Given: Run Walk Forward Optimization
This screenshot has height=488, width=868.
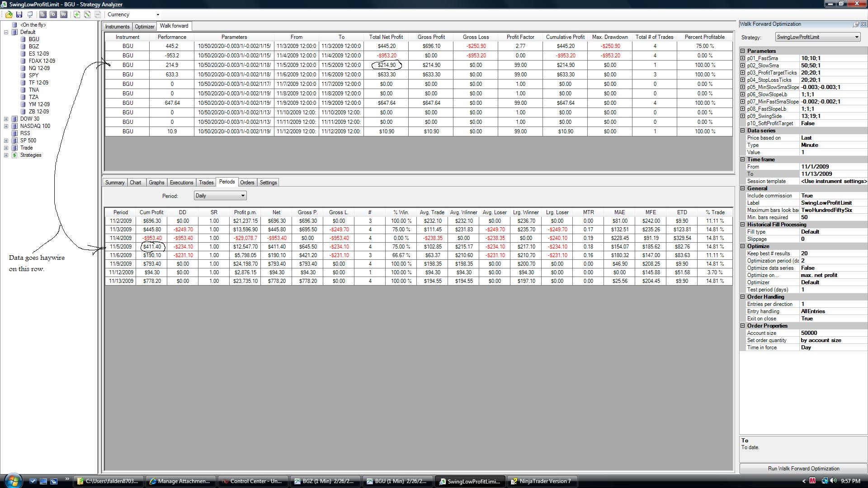Looking at the screenshot, I should [803, 469].
